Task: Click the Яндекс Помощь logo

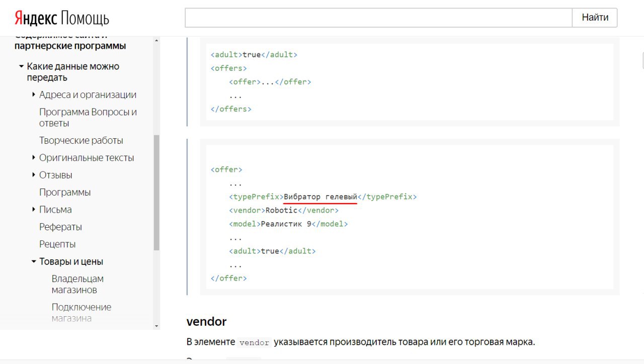Action: point(61,19)
